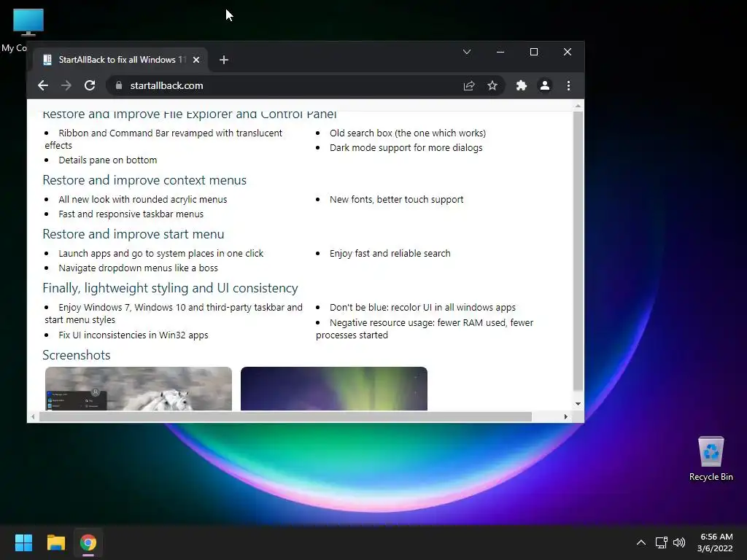Click 'Restore and improve context menus' heading
The width and height of the screenshot is (747, 560).
(x=144, y=180)
